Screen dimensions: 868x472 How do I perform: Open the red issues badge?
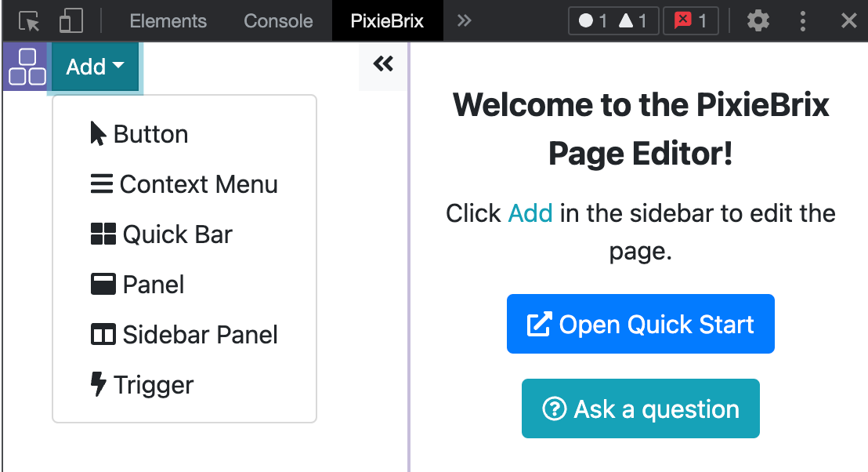[x=690, y=20]
